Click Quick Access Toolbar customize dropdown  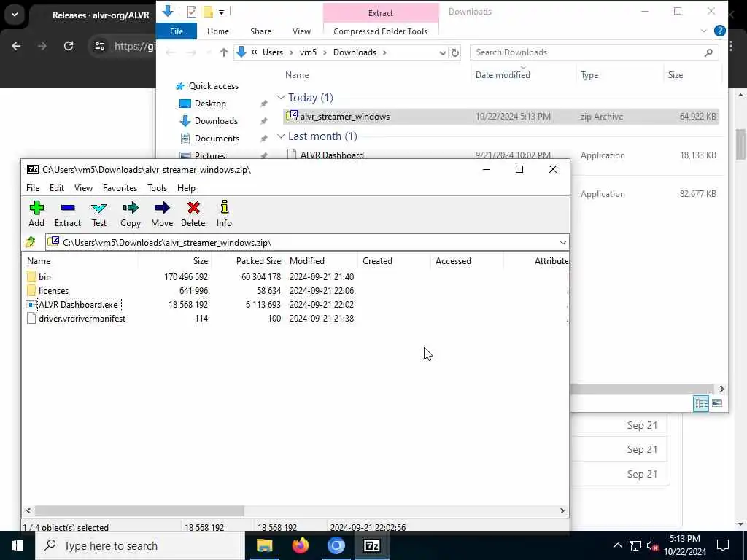coord(222,12)
